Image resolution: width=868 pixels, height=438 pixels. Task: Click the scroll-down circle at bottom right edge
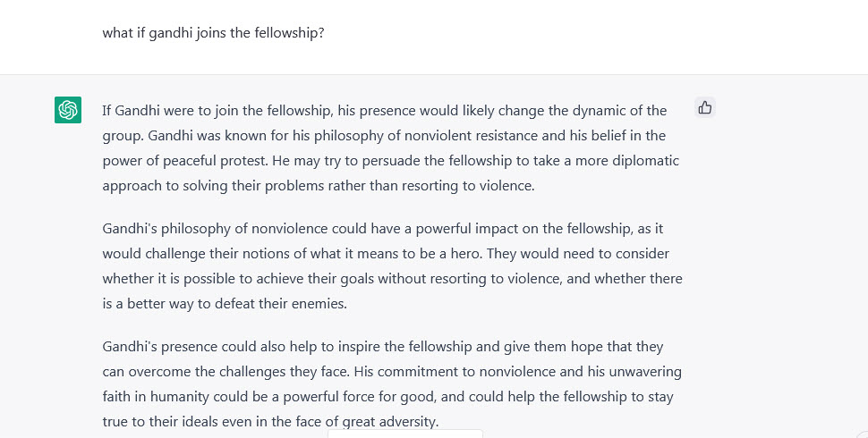[x=863, y=433]
